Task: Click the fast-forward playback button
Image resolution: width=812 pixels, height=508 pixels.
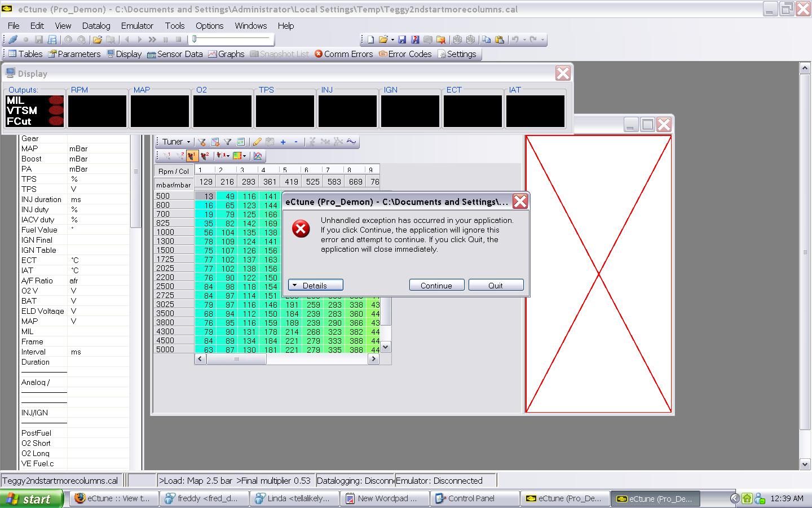Action: tap(152, 40)
